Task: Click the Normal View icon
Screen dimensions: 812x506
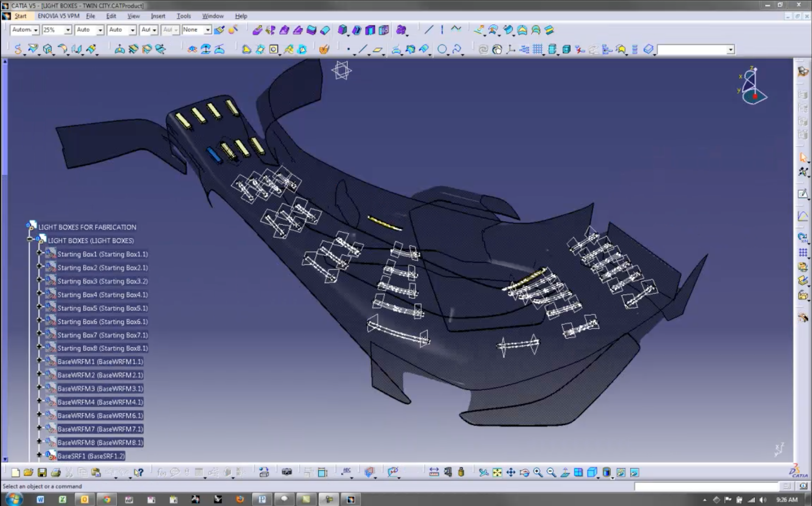Action: click(565, 472)
